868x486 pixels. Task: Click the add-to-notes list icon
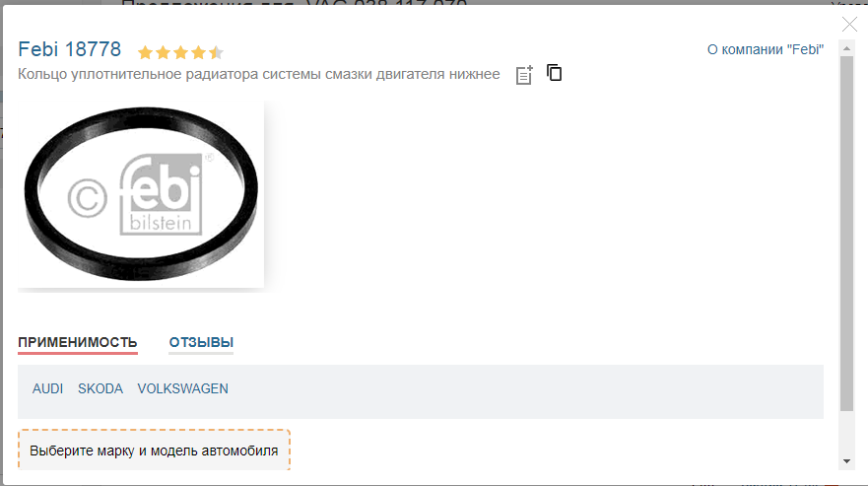tap(524, 75)
